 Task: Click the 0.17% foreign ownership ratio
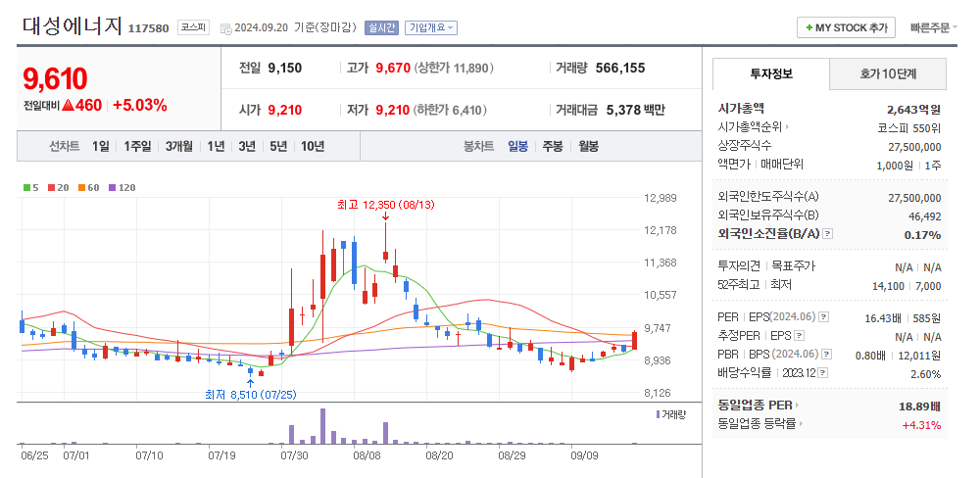pos(922,235)
